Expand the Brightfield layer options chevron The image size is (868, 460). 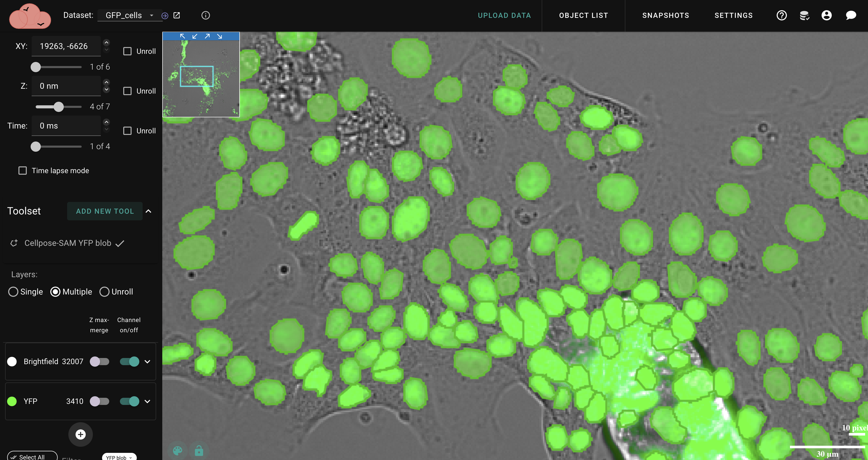[147, 362]
